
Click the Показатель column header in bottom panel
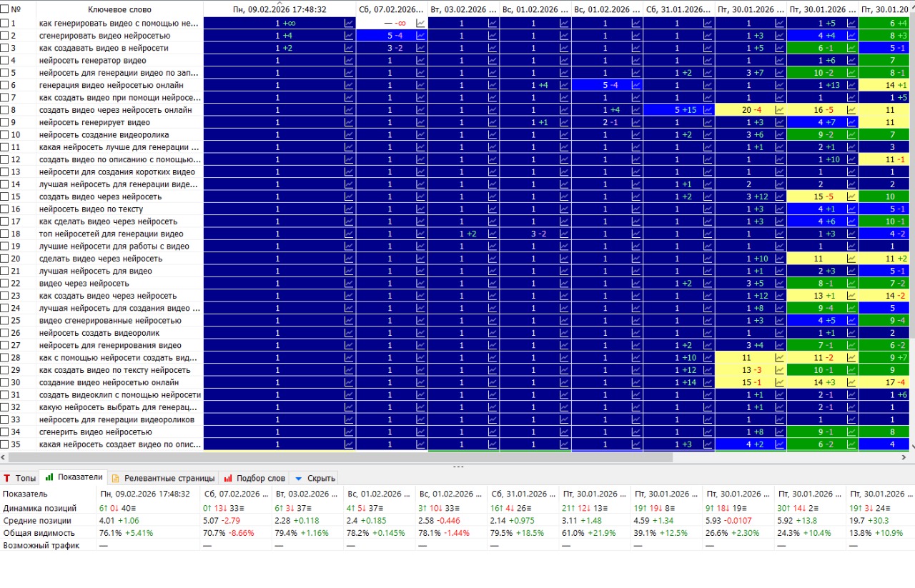(25, 494)
